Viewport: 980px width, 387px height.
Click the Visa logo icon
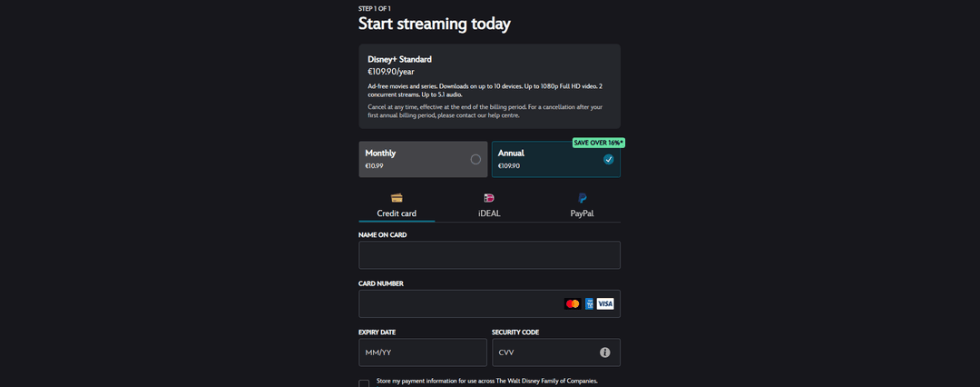[605, 303]
